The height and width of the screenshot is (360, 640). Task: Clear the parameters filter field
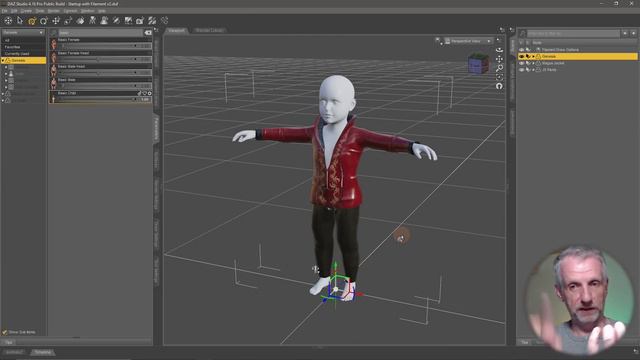click(x=148, y=33)
